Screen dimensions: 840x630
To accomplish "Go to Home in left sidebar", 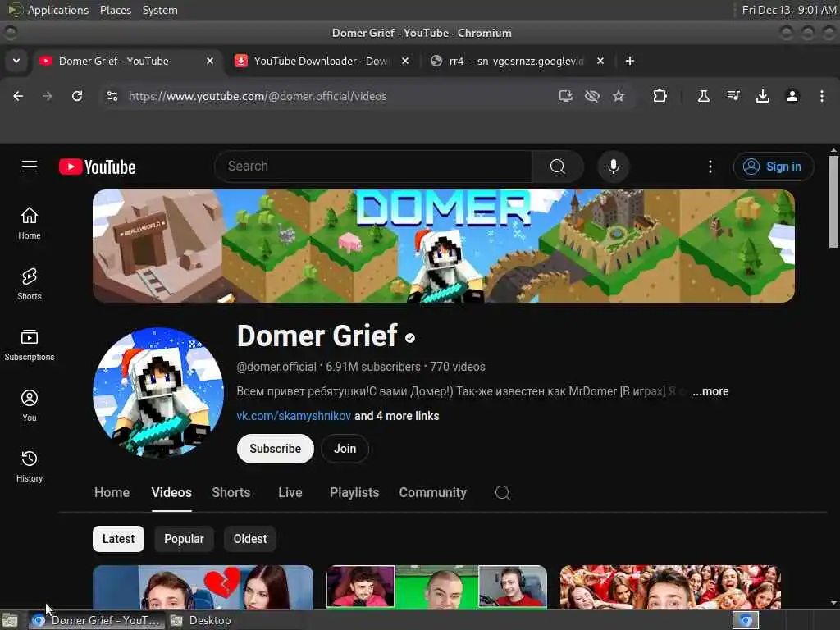I will coord(30,223).
